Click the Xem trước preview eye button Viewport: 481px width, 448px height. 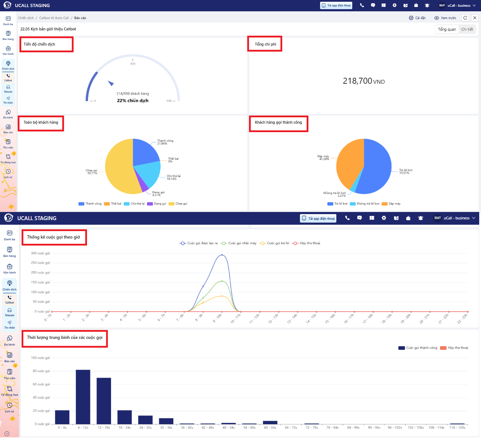pos(445,18)
